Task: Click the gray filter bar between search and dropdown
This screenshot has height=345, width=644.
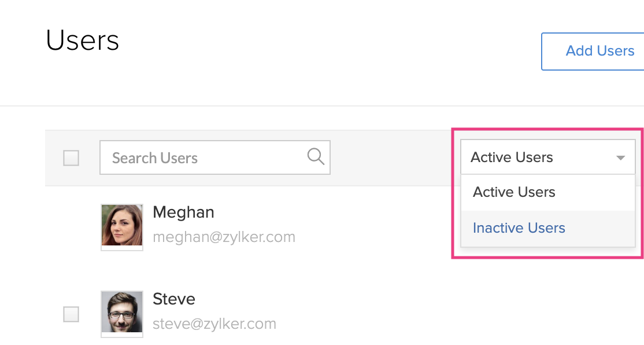Action: pos(393,157)
